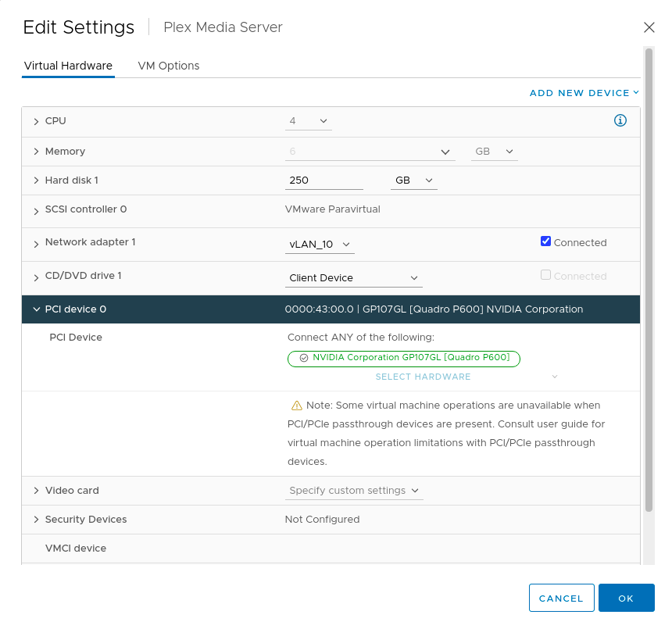
Task: Expand the Memory settings row
Action: tap(36, 152)
